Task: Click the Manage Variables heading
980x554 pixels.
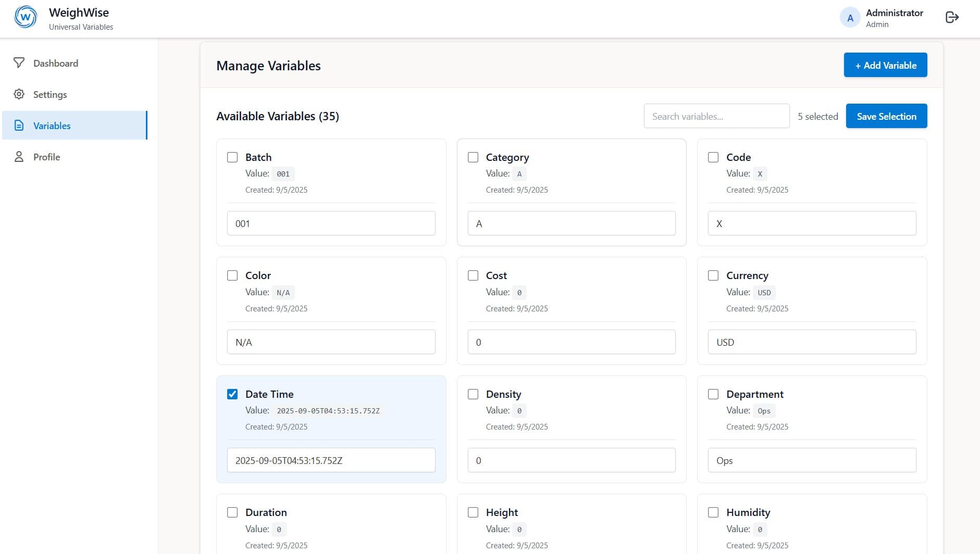Action: click(268, 66)
